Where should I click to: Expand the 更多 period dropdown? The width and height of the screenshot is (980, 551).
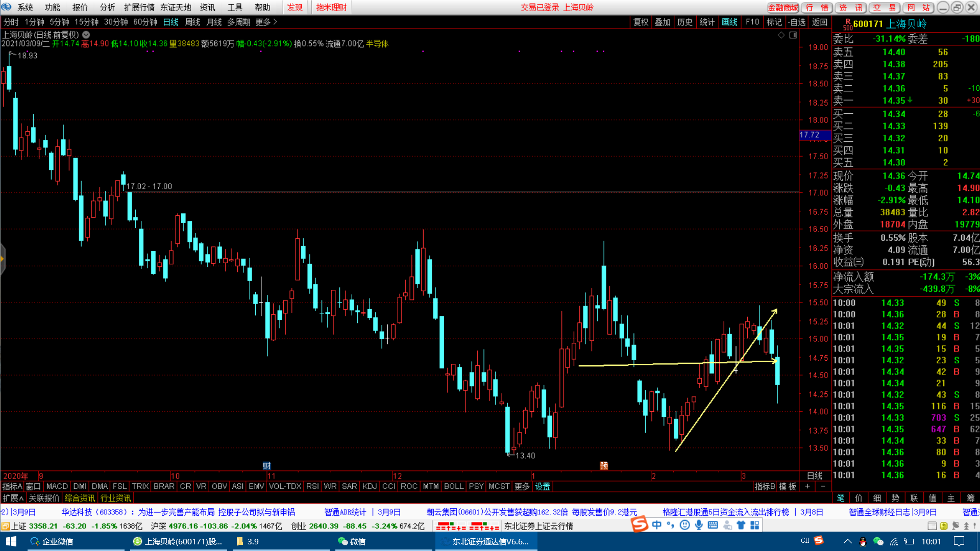point(266,22)
